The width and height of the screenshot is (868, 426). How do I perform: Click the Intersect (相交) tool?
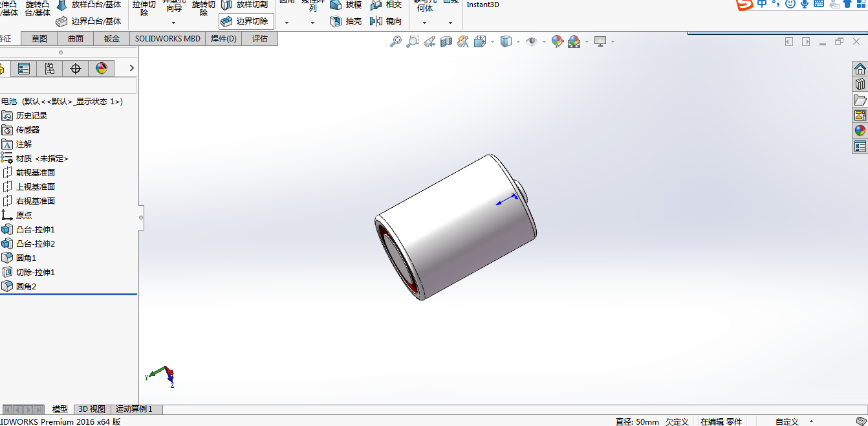(x=385, y=5)
